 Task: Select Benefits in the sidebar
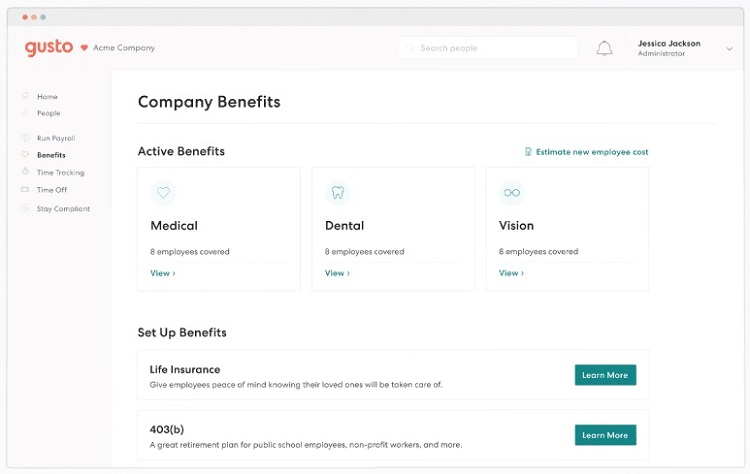pyautogui.click(x=51, y=155)
